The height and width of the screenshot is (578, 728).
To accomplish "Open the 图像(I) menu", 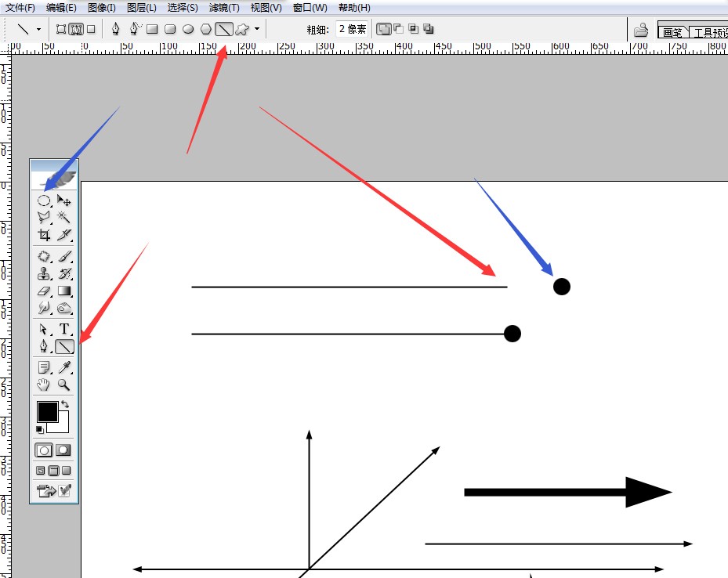I will [102, 8].
